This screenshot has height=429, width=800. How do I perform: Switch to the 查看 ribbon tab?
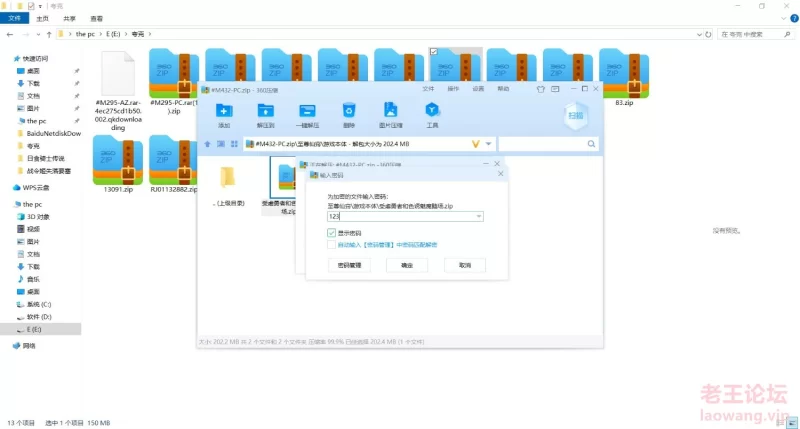(x=96, y=18)
